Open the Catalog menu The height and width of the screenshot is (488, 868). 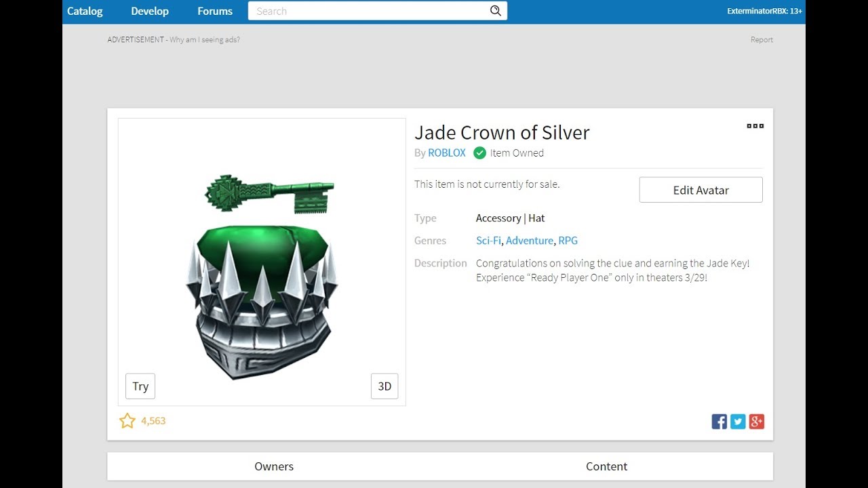(85, 11)
